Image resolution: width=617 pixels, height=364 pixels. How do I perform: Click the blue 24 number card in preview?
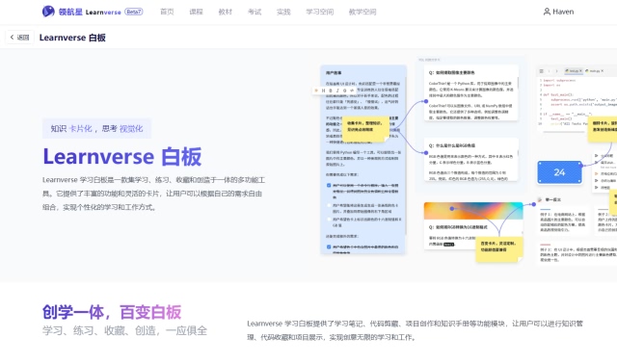(559, 172)
